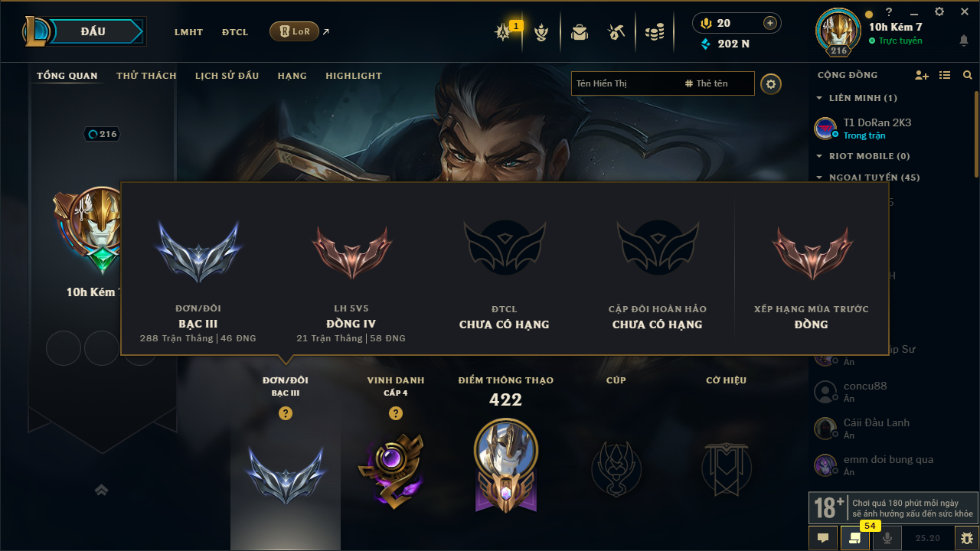
Task: Open the loot inventory backpack icon
Action: 580,32
